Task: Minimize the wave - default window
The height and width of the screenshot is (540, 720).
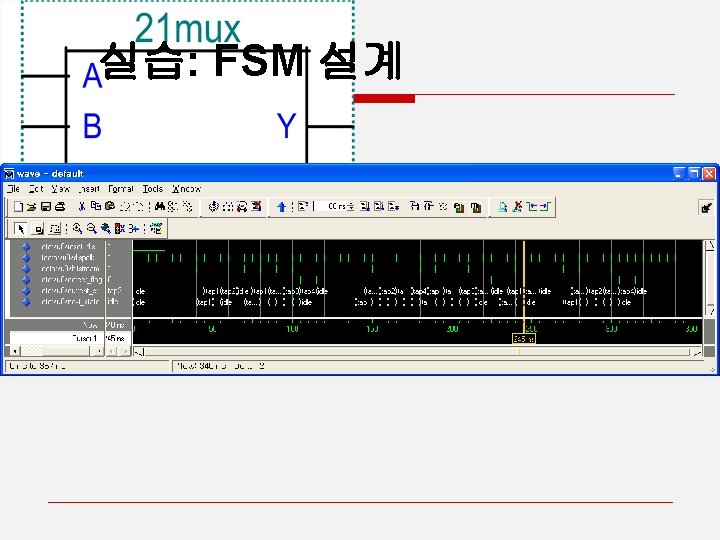Action: click(680, 174)
